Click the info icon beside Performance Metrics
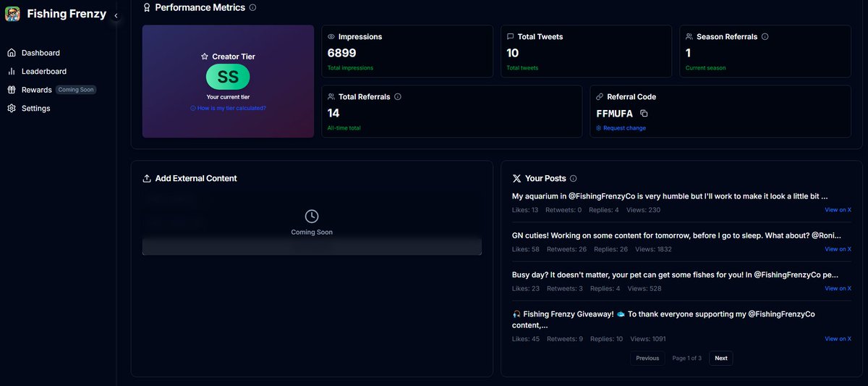The height and width of the screenshot is (386, 868). coord(252,7)
